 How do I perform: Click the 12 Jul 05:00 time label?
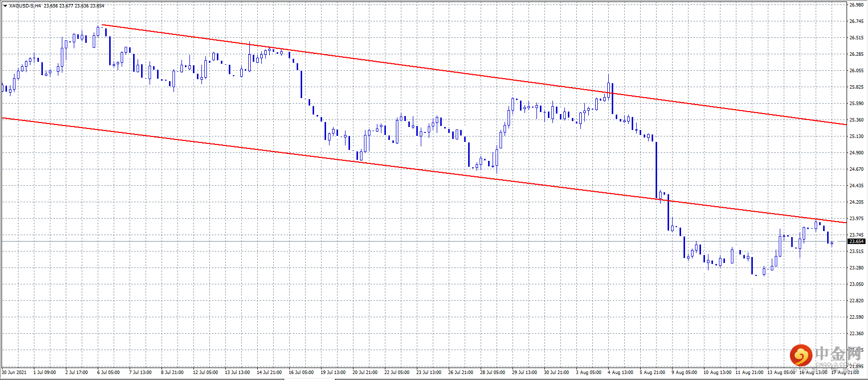[x=205, y=373]
